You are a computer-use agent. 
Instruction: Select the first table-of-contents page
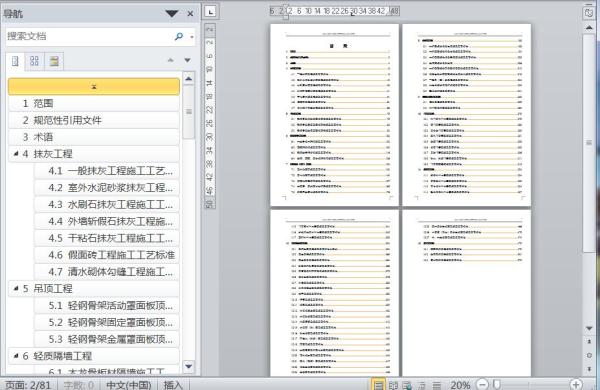(335, 115)
